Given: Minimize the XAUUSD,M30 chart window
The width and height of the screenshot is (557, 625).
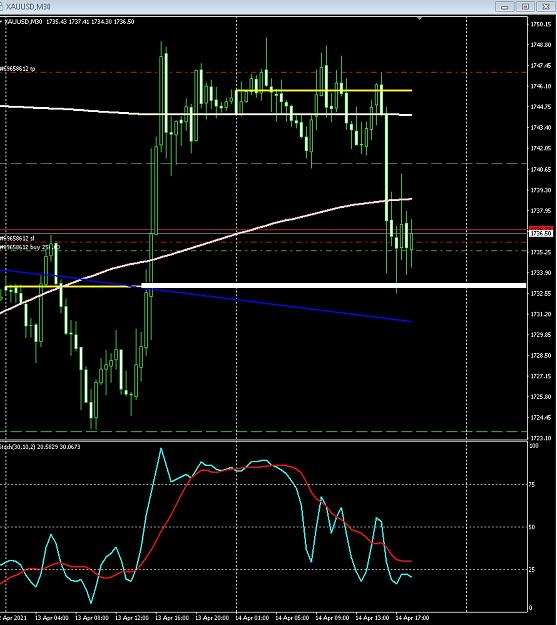Looking at the screenshot, I should [505, 6].
